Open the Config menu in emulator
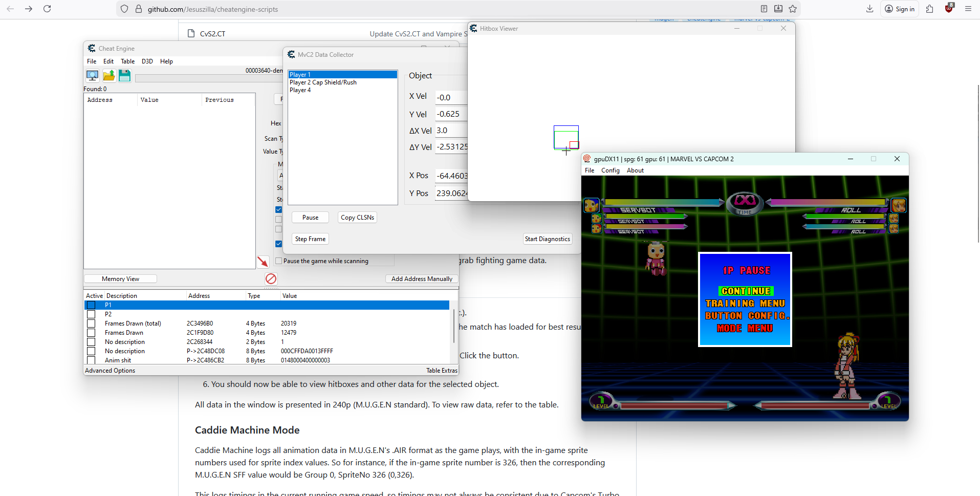The image size is (980, 496). click(x=610, y=170)
